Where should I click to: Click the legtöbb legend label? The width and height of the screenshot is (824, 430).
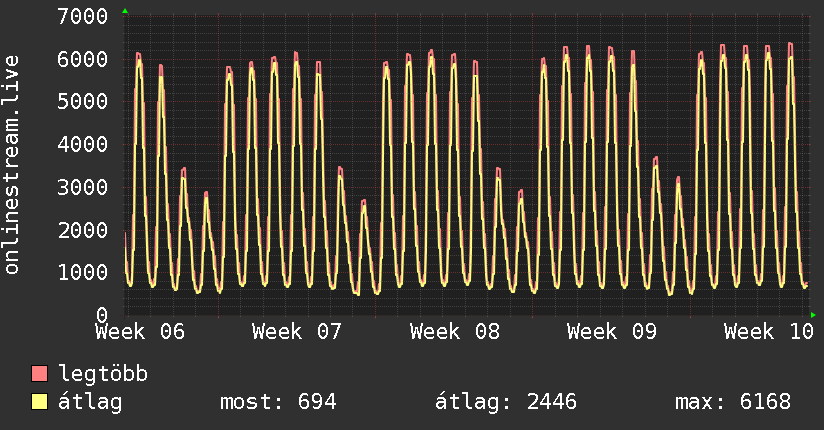tap(103, 374)
